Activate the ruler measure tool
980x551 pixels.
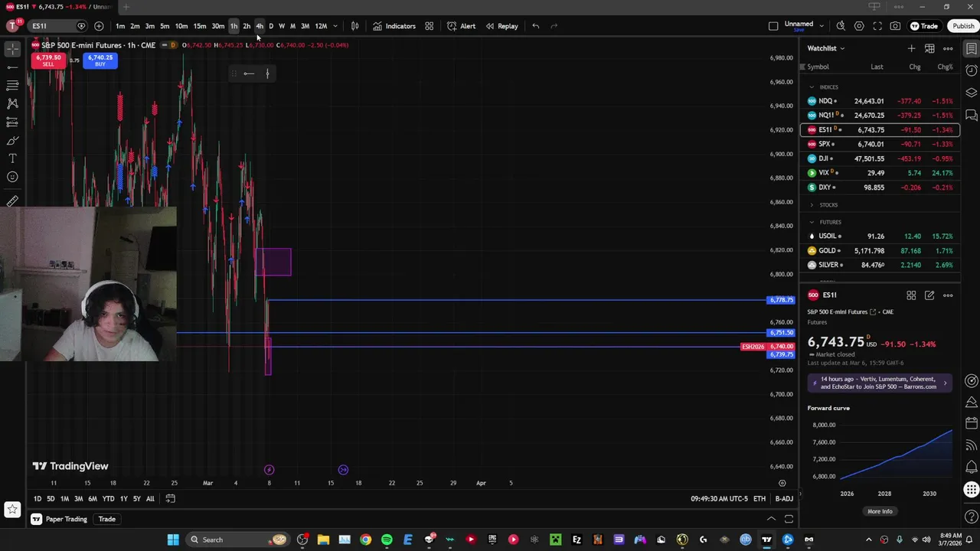tap(12, 202)
